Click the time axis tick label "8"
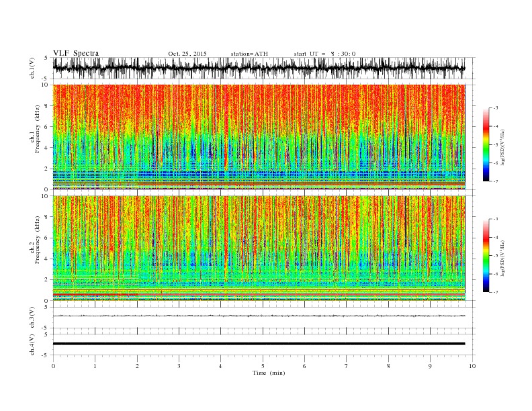This screenshot has height=411, width=532. coord(388,366)
